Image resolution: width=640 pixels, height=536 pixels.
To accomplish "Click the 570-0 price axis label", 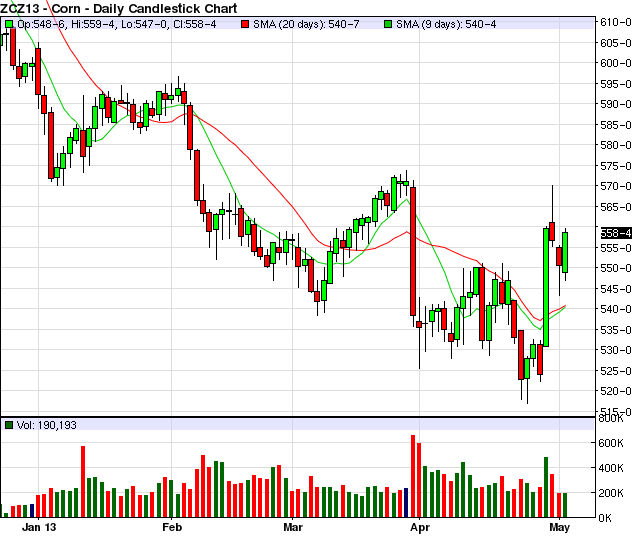I will click(x=616, y=186).
